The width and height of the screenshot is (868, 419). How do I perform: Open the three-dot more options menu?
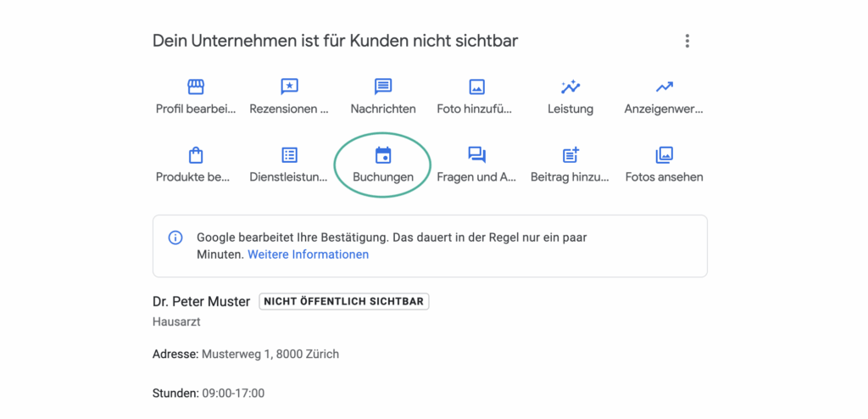click(x=687, y=41)
